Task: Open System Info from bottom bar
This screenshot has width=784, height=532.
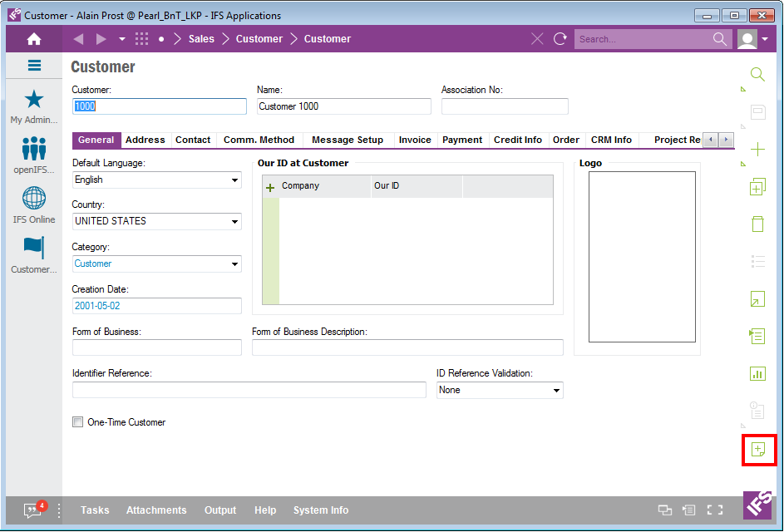Action: click(x=320, y=510)
